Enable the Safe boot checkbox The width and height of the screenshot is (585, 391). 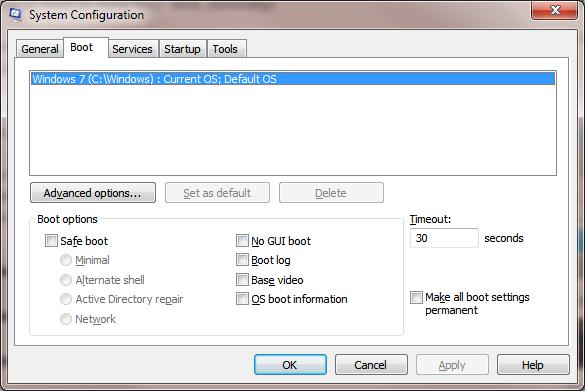51,240
